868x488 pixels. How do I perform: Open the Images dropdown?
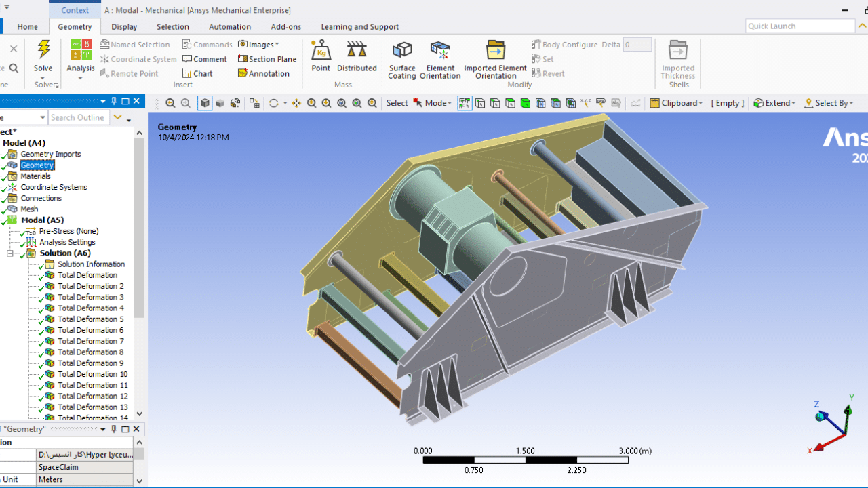pyautogui.click(x=258, y=44)
